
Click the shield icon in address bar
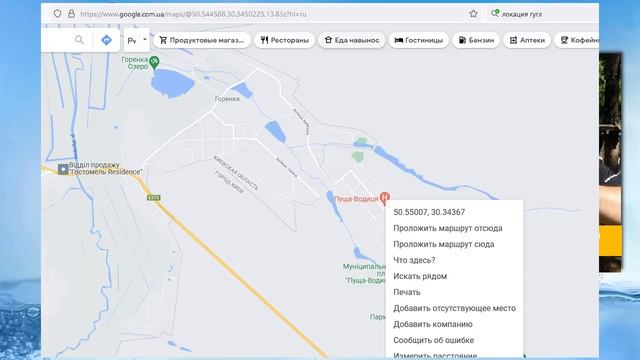coord(58,13)
